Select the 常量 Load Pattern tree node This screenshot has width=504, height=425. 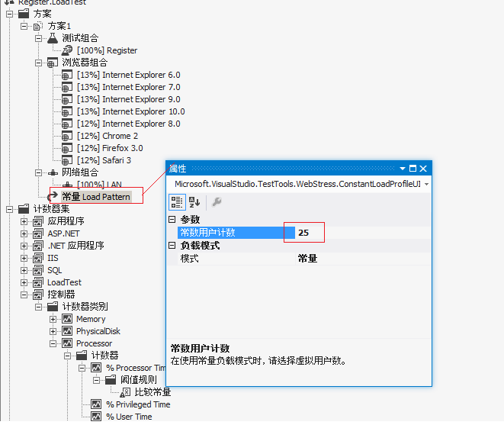pyautogui.click(x=96, y=197)
